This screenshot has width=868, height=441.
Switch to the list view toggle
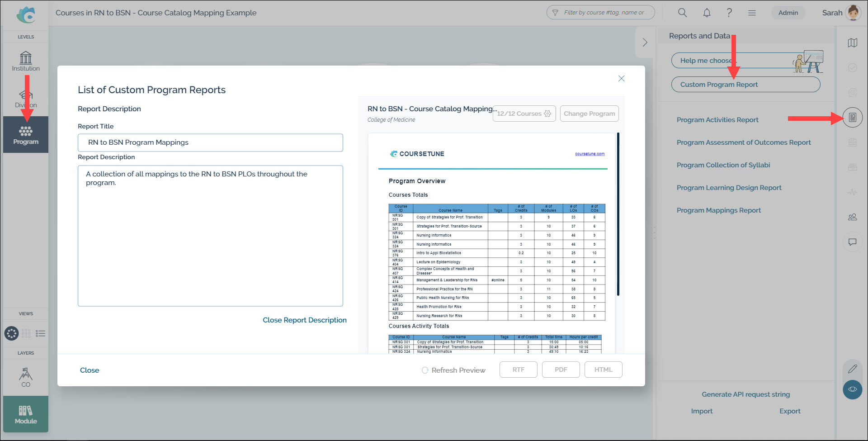click(x=41, y=334)
